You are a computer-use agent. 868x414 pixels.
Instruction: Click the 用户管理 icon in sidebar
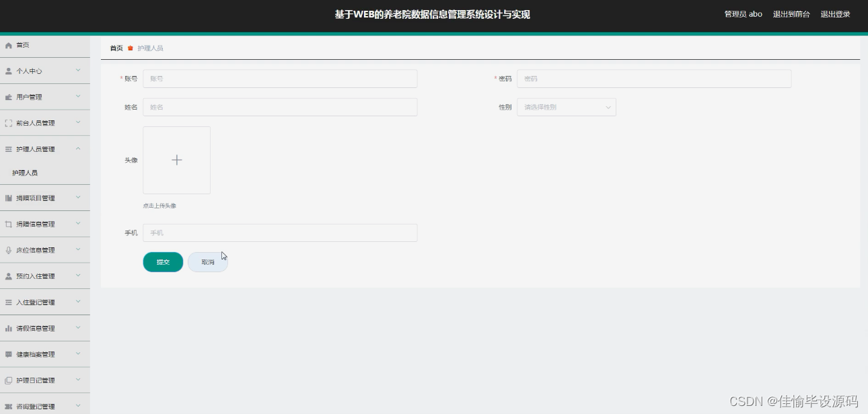tap(8, 97)
